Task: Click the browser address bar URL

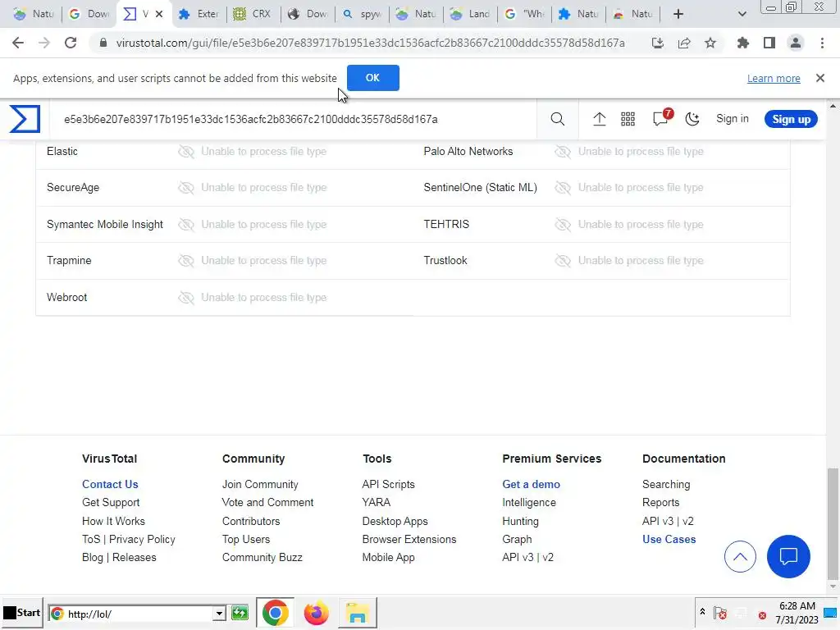Action: click(370, 43)
